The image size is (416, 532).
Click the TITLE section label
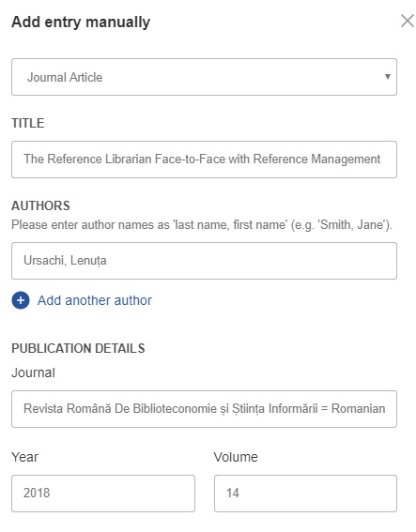click(28, 123)
